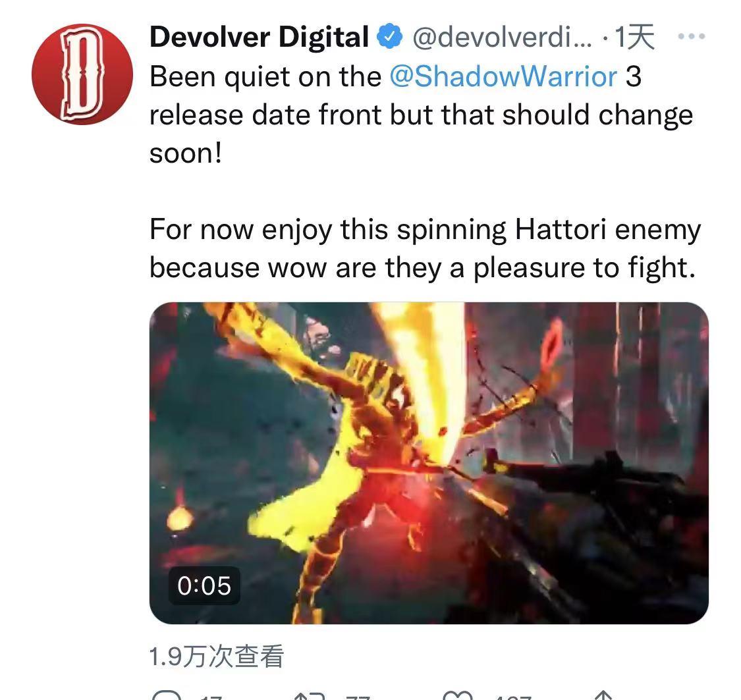Image resolution: width=741 pixels, height=700 pixels.
Task: Play the Hattori enemy video
Action: point(429,463)
